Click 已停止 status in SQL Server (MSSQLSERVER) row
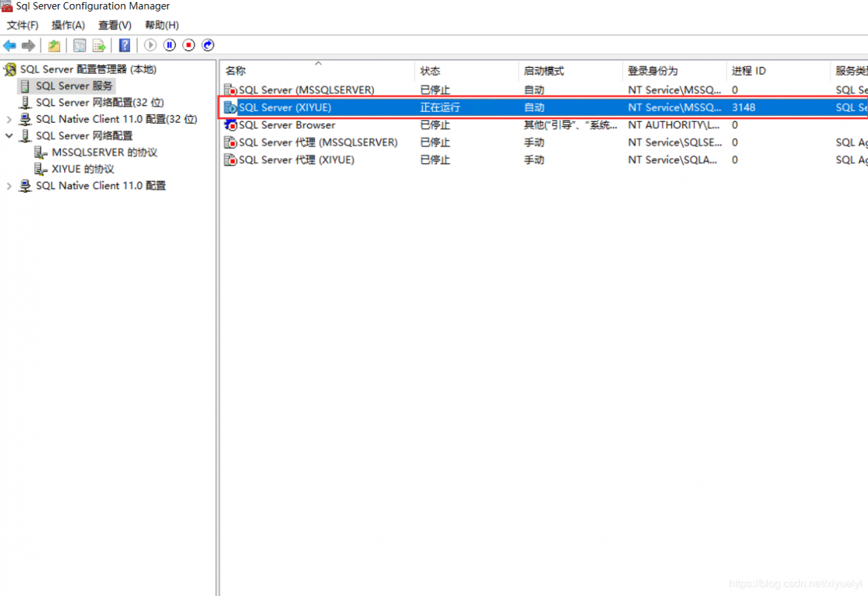The width and height of the screenshot is (868, 596). coord(435,90)
